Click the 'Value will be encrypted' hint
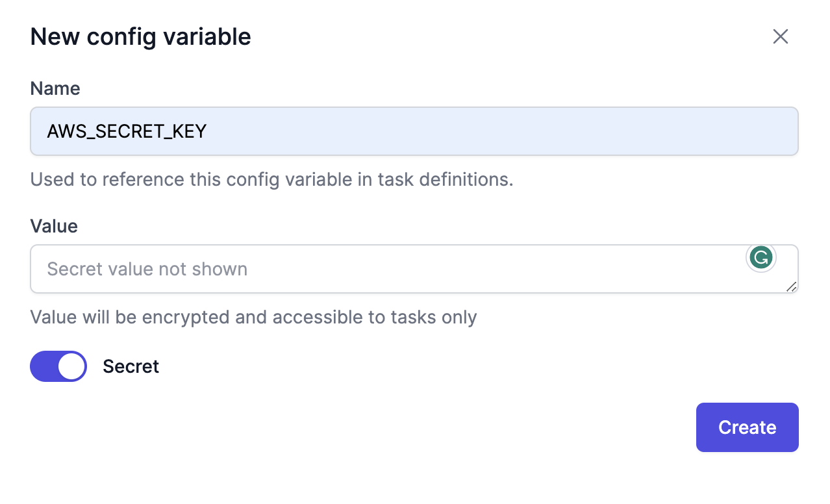Viewport: 830px width, 504px height. coord(254,317)
